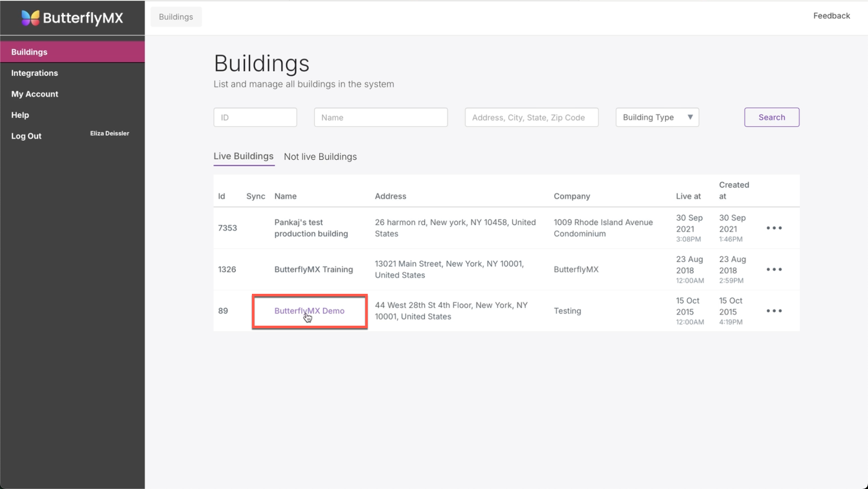Click the Building Type dropdown arrow

tap(690, 117)
